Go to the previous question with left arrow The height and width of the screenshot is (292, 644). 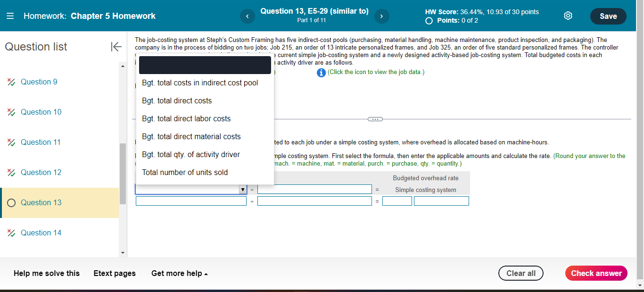247,16
